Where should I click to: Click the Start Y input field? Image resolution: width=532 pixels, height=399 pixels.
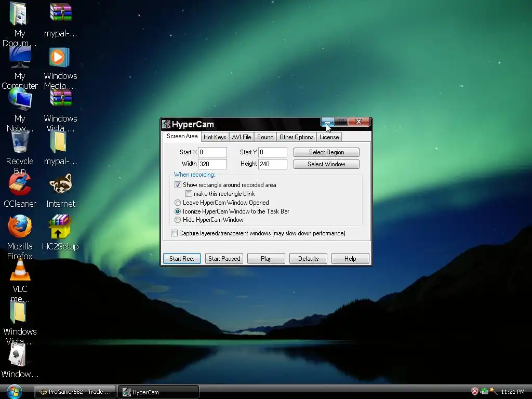coord(273,152)
